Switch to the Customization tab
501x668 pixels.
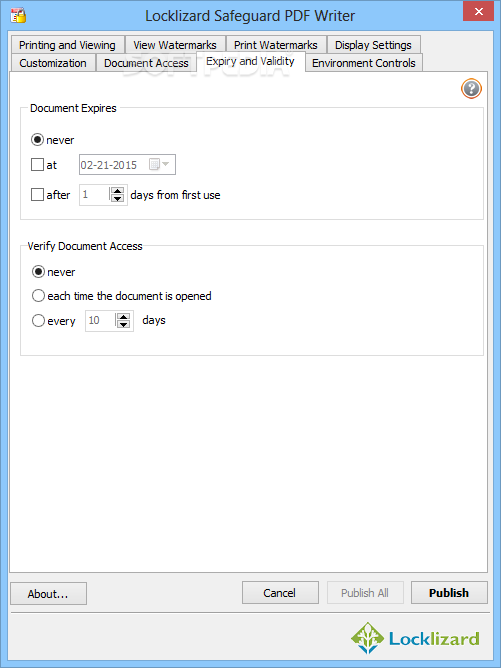(53, 63)
